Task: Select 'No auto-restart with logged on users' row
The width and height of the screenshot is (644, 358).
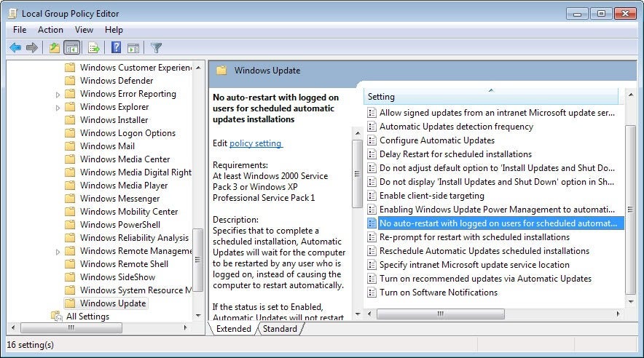Action: click(x=495, y=223)
